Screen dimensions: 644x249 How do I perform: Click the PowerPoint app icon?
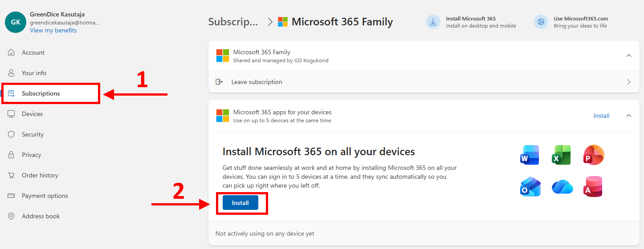click(594, 155)
